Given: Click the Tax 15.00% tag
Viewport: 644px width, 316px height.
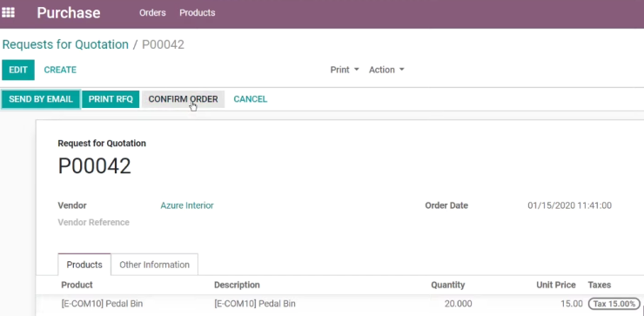Looking at the screenshot, I should (x=614, y=304).
